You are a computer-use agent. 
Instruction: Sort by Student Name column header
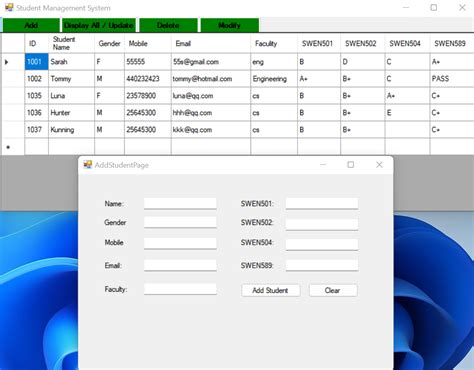tap(71, 43)
